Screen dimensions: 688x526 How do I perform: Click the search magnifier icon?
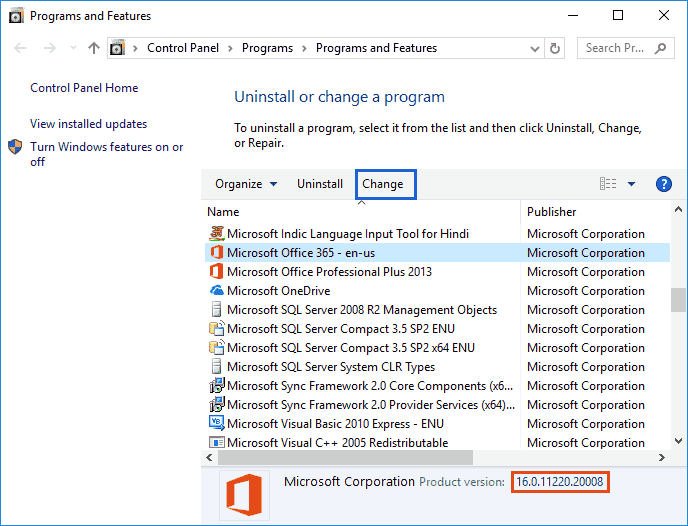[660, 48]
